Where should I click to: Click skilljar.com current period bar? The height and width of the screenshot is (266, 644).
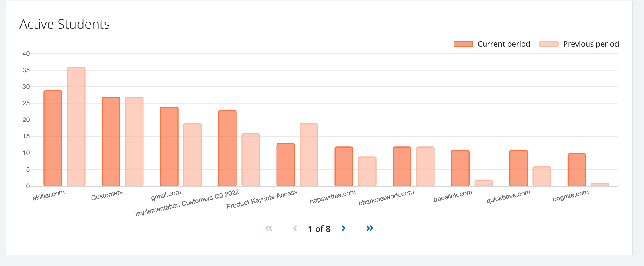click(x=53, y=138)
